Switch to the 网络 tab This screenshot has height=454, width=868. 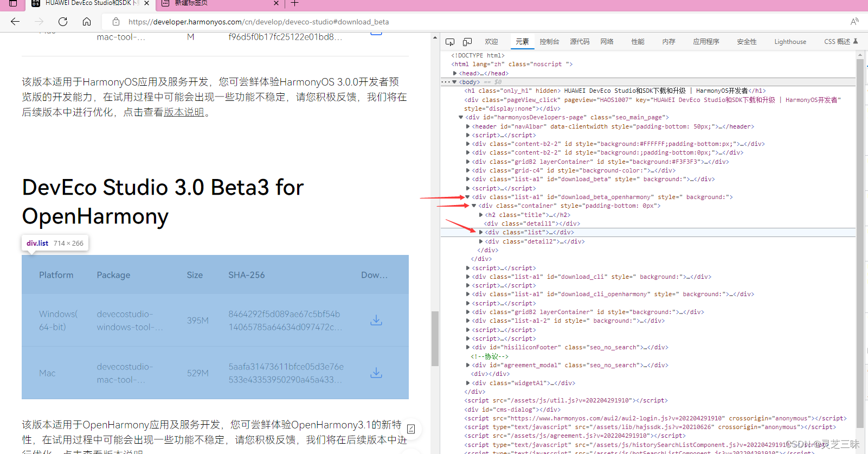pyautogui.click(x=607, y=42)
